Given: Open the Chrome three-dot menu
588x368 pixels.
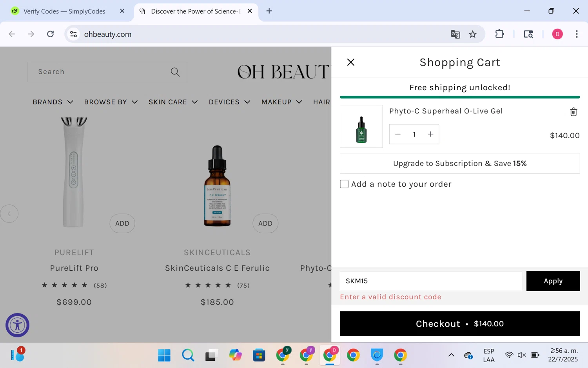Looking at the screenshot, I should click(x=576, y=34).
